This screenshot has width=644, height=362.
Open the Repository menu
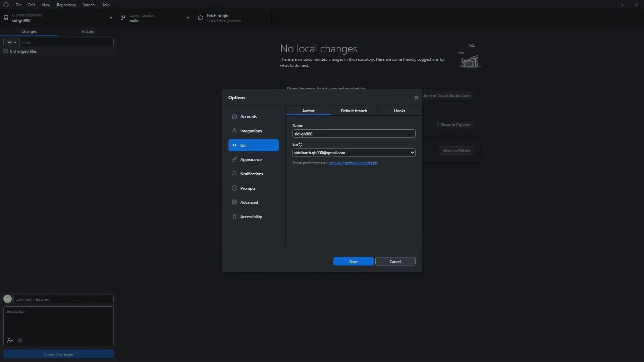point(66,5)
